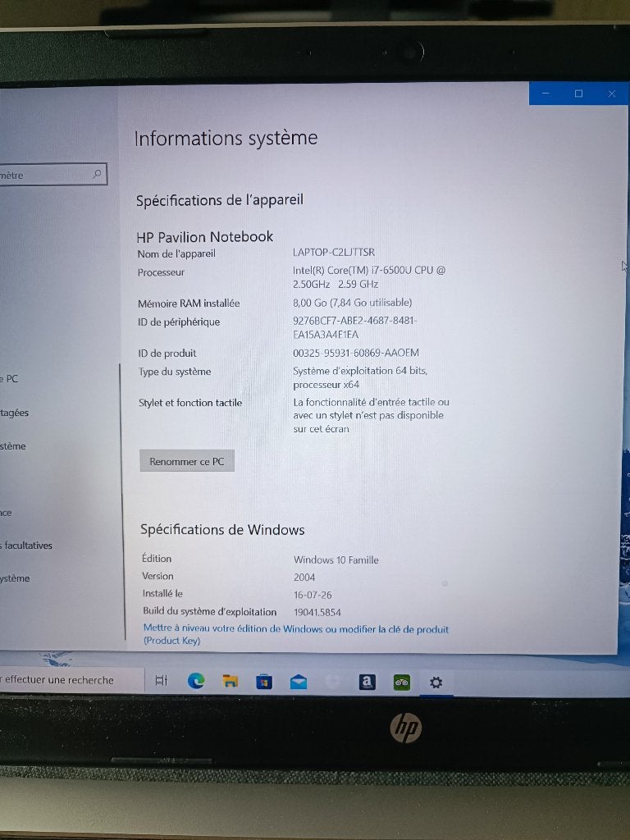Click install date '16-07-26'
Screen dimensions: 630x840
(x=313, y=596)
